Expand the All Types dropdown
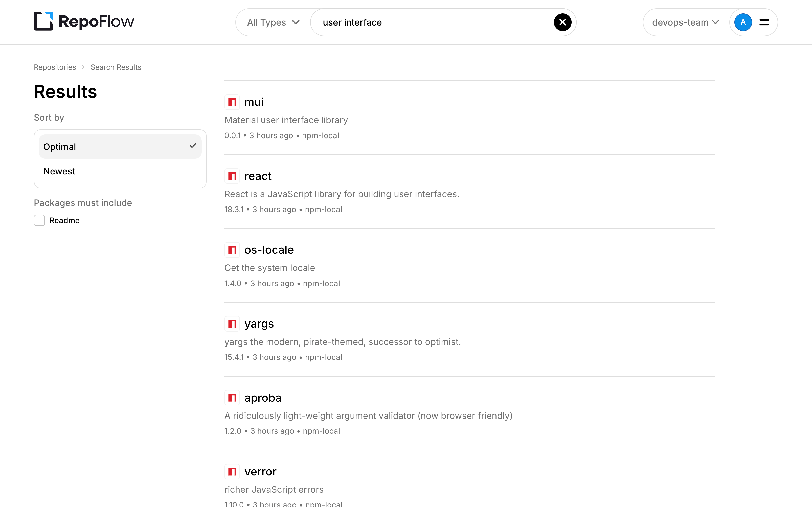 (273, 22)
